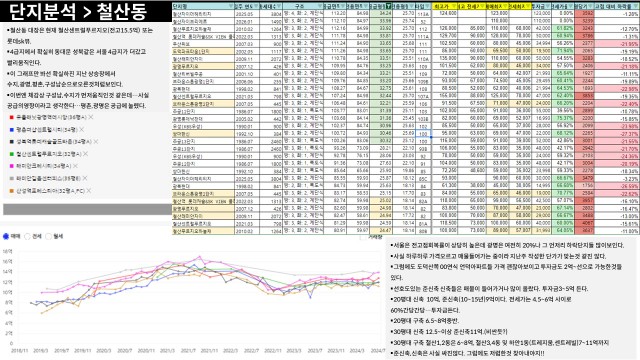Click the 래미안길음센터피스(35평E) legend label

tap(49, 178)
